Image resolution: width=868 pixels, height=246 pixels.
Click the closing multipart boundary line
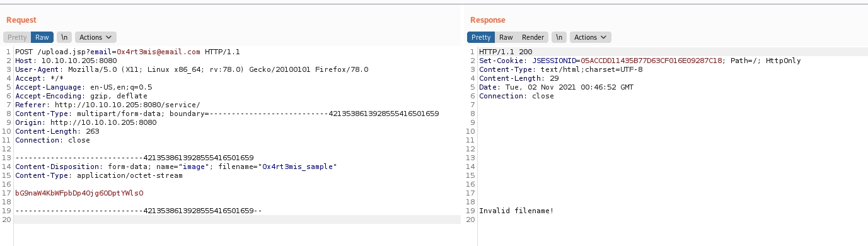138,211
